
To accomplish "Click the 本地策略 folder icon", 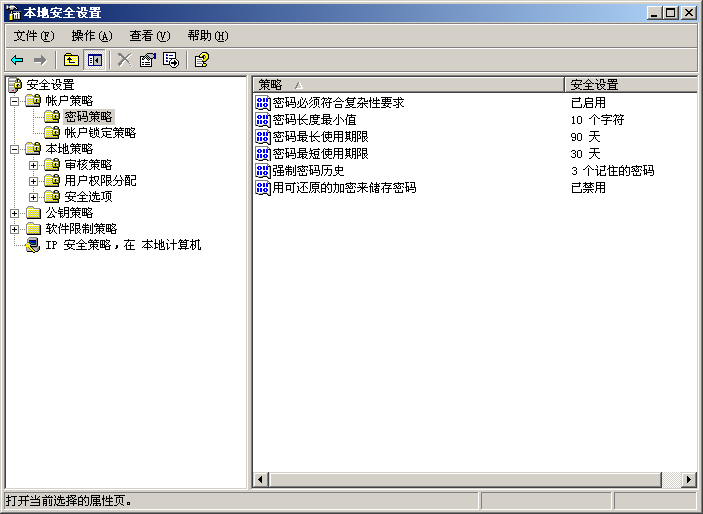I will tap(33, 148).
